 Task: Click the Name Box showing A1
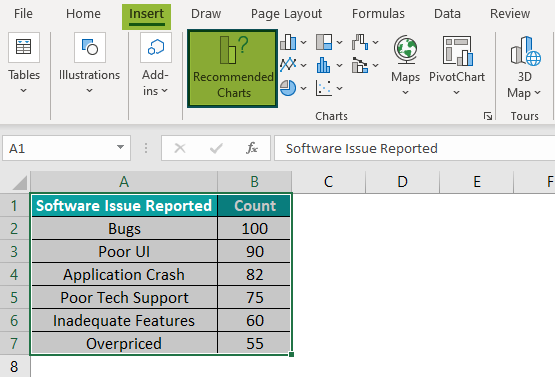[x=58, y=148]
